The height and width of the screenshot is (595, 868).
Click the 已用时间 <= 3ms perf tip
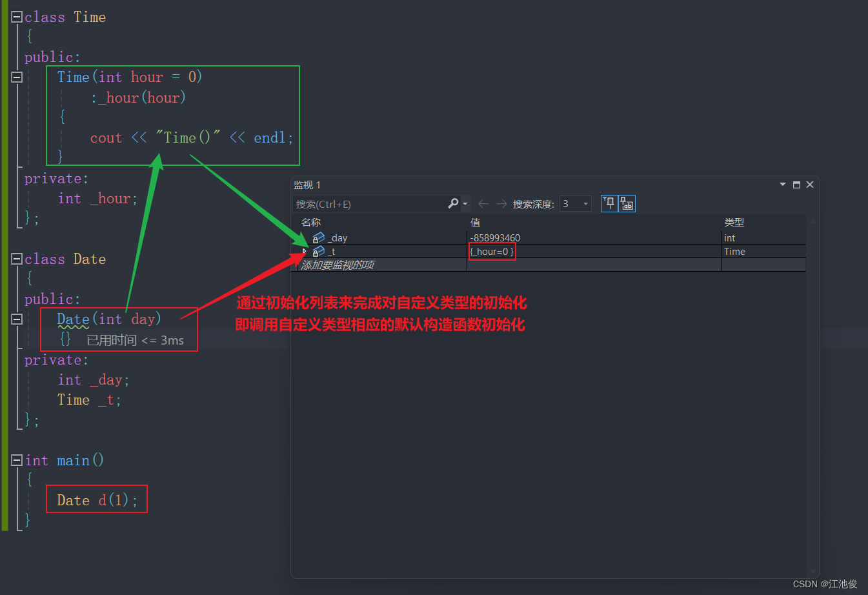point(136,340)
